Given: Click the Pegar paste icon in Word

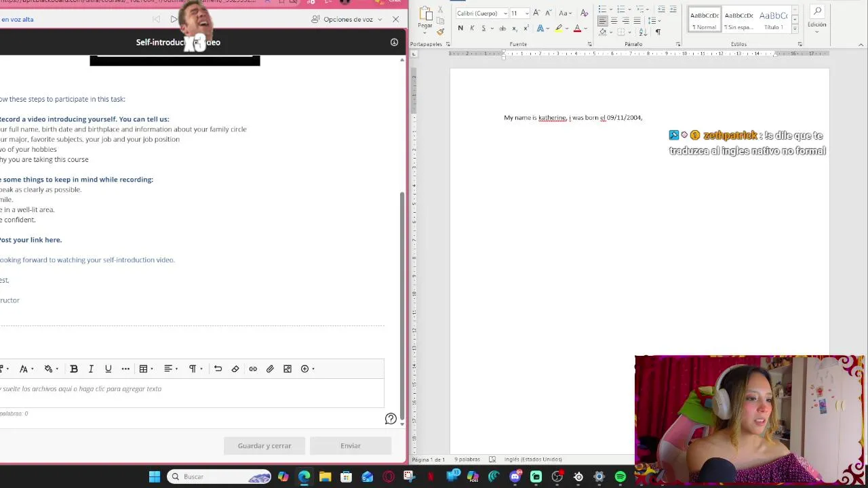Looking at the screenshot, I should click(x=425, y=14).
